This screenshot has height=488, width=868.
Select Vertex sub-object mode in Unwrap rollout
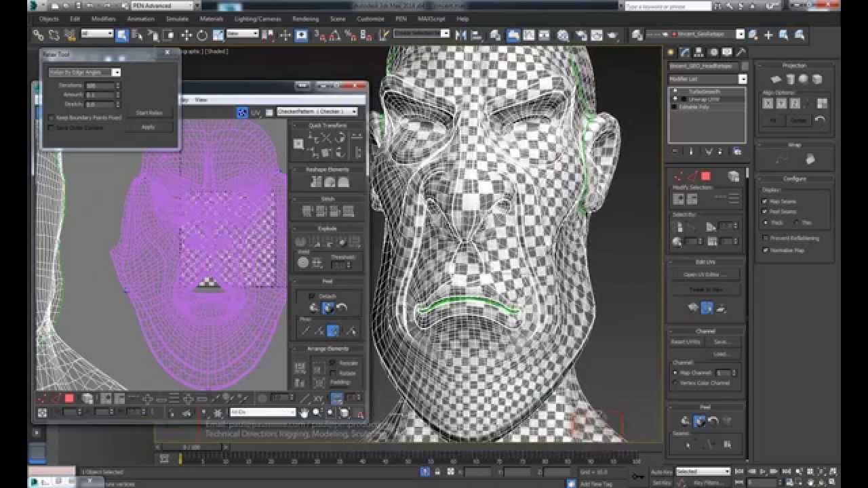coord(679,176)
